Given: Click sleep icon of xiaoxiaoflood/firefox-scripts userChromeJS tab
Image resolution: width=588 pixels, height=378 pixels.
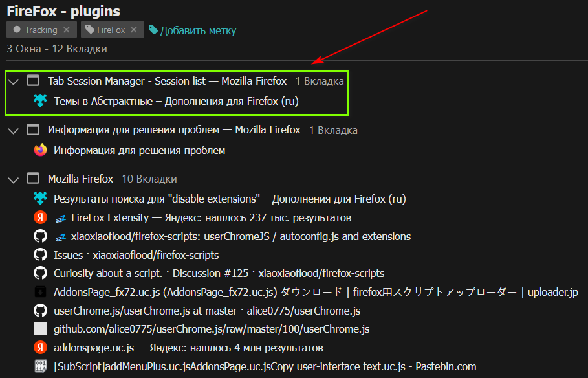Looking at the screenshot, I should tap(61, 237).
